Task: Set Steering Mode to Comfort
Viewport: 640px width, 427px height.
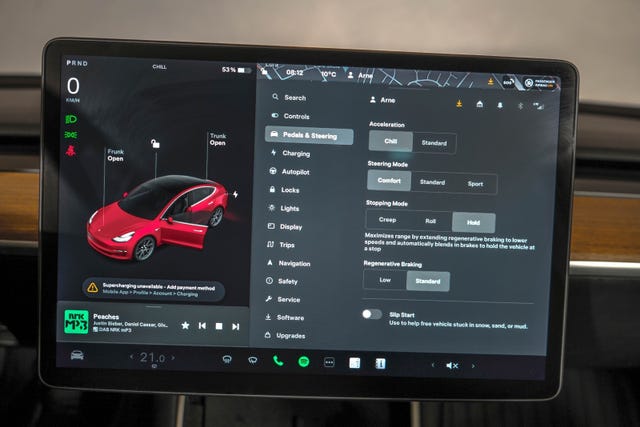Action: point(389,180)
